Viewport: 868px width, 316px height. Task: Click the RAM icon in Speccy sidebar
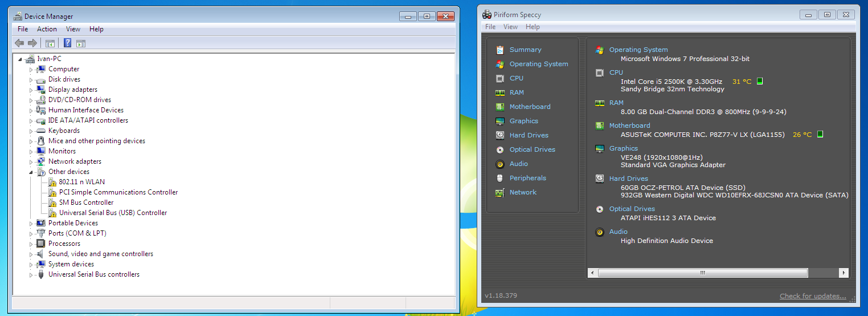pos(500,92)
